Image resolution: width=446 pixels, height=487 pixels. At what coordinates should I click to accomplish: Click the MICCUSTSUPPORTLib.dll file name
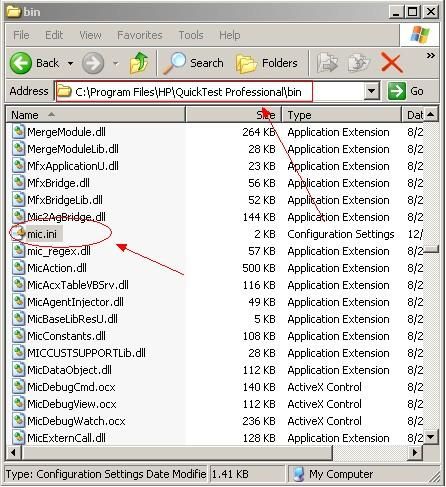click(86, 353)
